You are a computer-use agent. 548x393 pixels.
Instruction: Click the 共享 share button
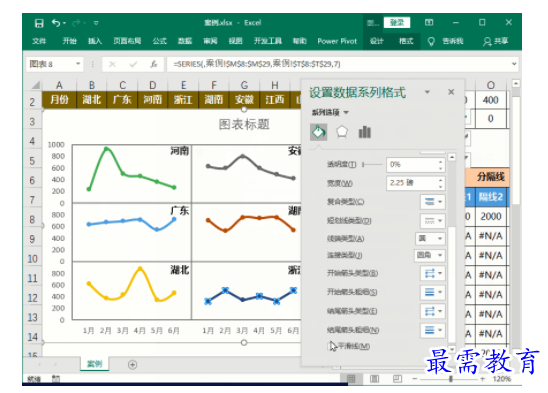pos(496,41)
